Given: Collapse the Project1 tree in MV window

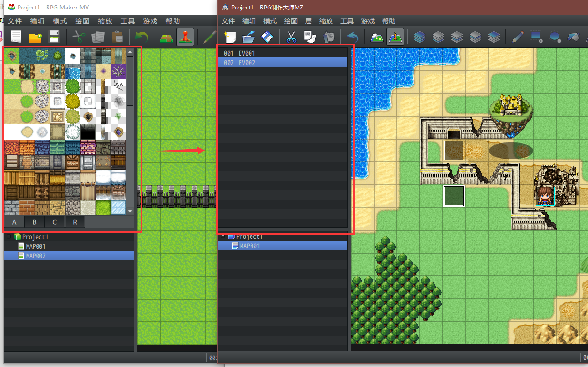Looking at the screenshot, I should [9, 236].
